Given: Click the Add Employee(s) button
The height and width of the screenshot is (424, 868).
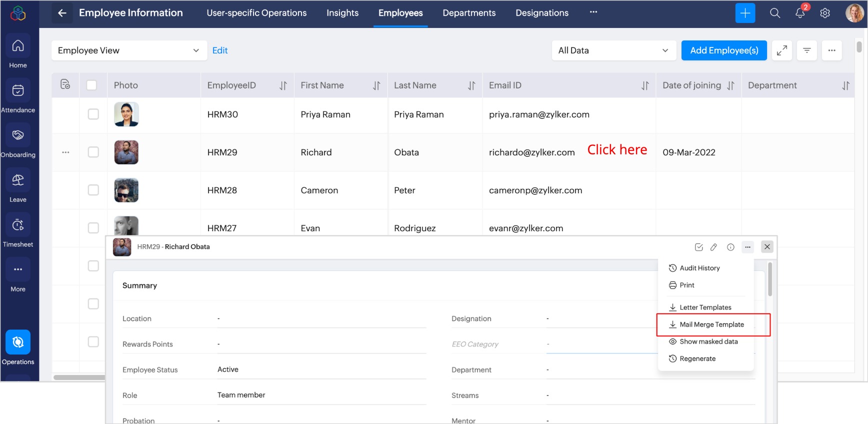Looking at the screenshot, I should point(723,50).
